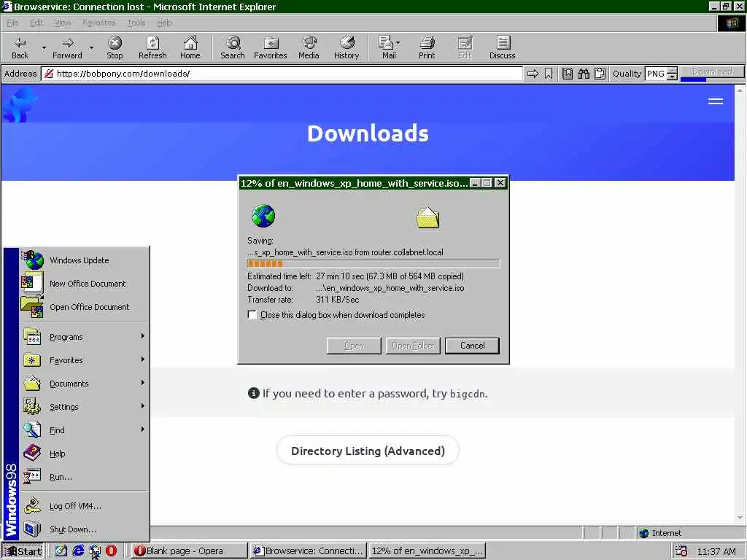
Task: Click the Start button
Action: coord(23,551)
